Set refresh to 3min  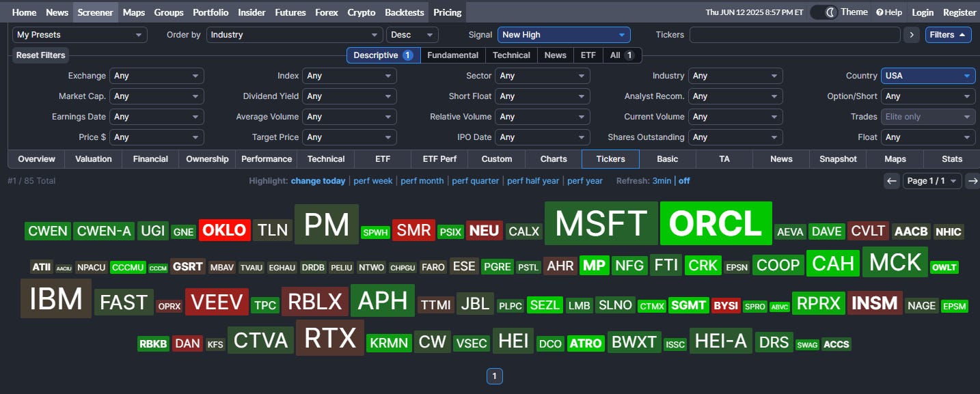pos(662,181)
